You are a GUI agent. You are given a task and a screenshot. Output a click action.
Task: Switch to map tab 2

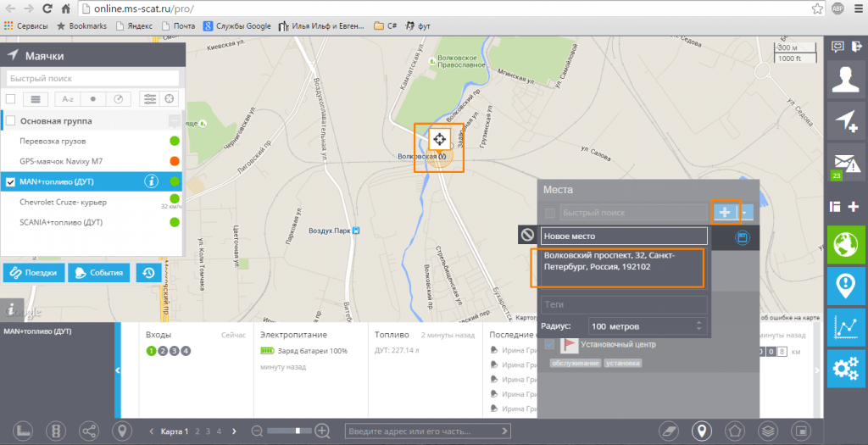coord(197,431)
